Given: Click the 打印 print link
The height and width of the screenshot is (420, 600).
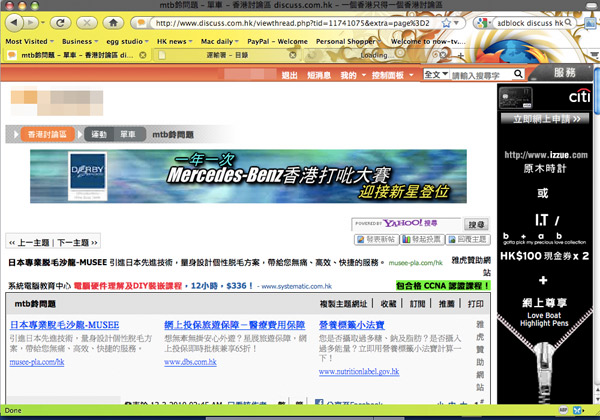Looking at the screenshot, I should (476, 304).
